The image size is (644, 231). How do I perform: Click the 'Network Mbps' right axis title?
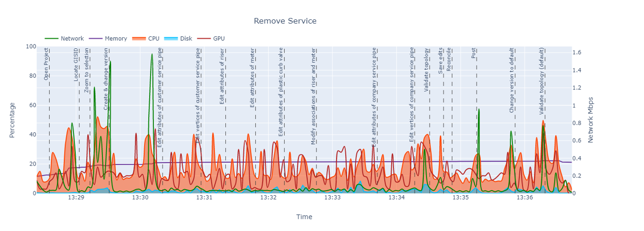point(590,120)
